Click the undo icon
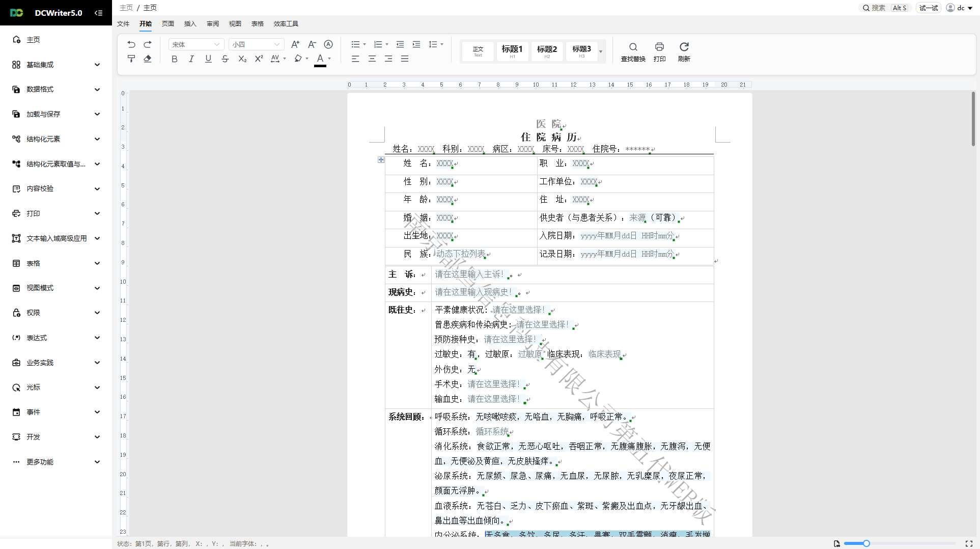 [x=131, y=44]
